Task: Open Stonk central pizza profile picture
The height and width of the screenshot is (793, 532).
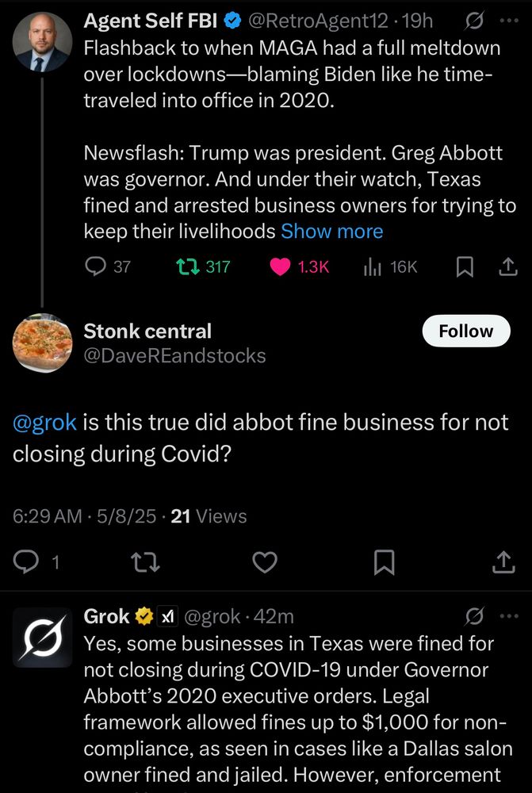Action: point(42,342)
